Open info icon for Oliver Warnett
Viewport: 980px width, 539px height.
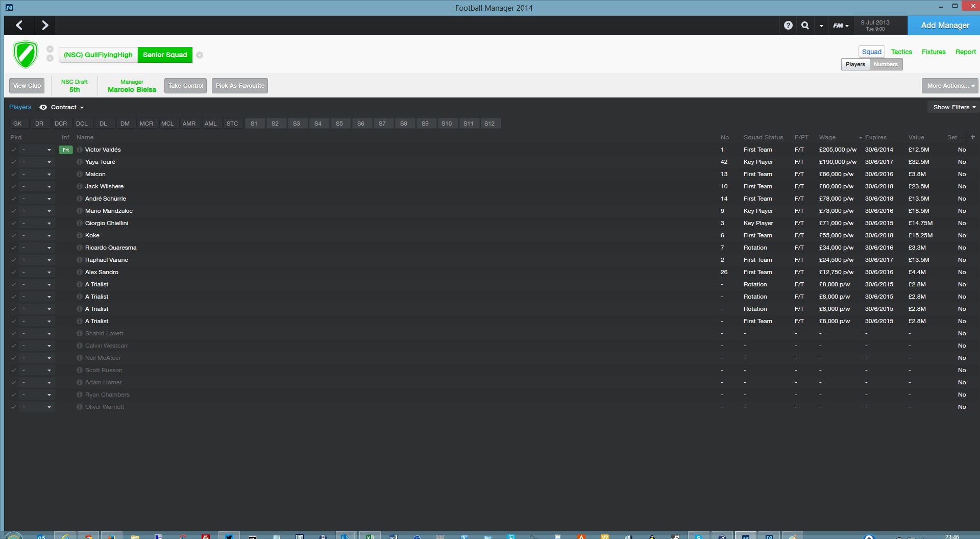[80, 407]
